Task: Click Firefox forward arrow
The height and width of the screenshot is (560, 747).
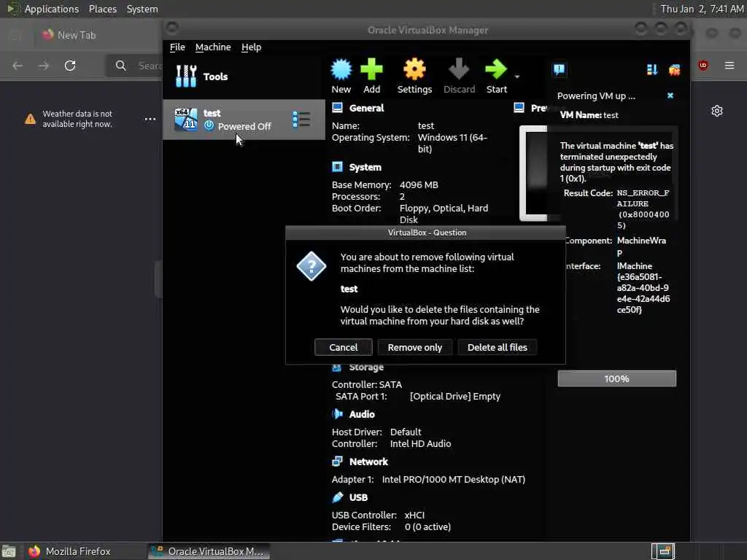Action: 44,65
